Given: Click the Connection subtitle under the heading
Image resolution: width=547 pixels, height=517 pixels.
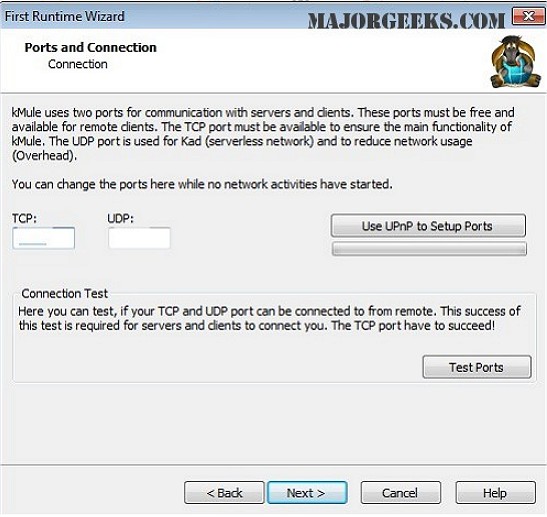Looking at the screenshot, I should click(x=78, y=64).
